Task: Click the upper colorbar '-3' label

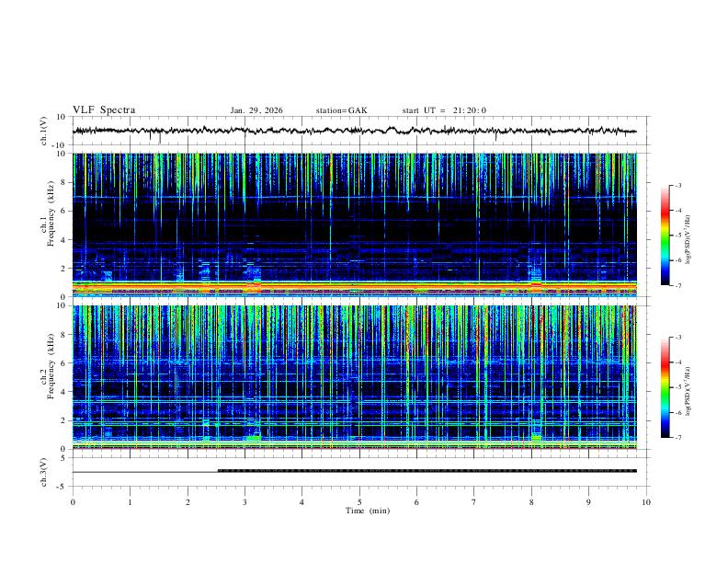Action: coord(677,185)
